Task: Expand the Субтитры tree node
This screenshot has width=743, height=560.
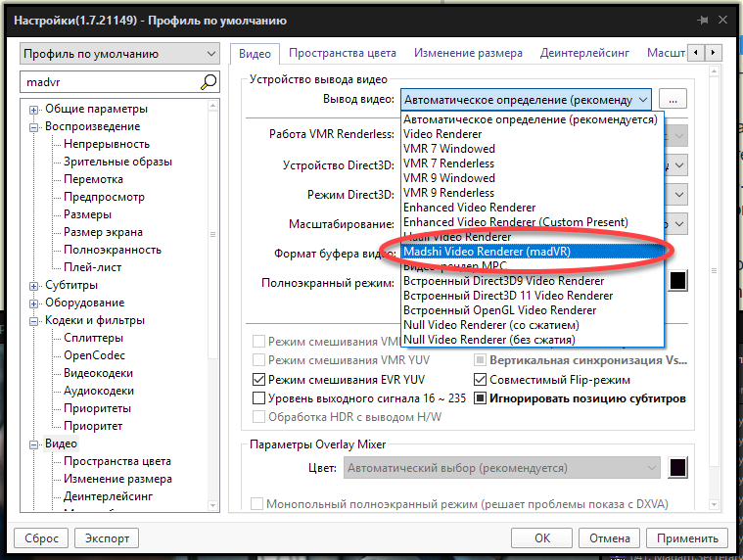Action: 35,285
